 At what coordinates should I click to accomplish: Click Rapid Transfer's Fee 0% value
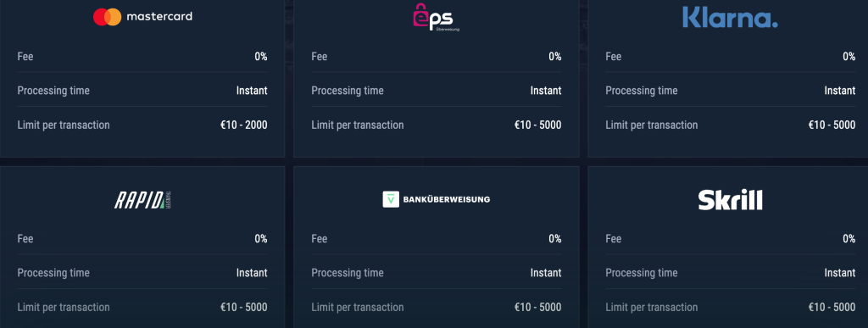click(x=261, y=239)
